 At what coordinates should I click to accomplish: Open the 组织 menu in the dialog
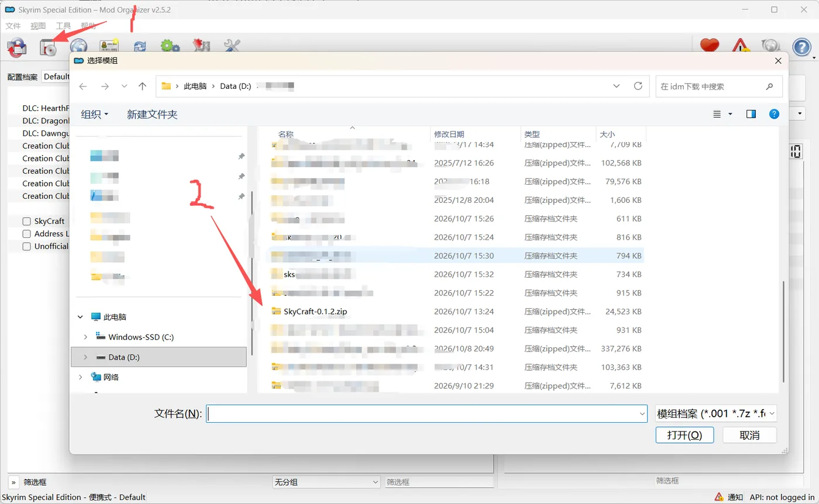coord(94,115)
